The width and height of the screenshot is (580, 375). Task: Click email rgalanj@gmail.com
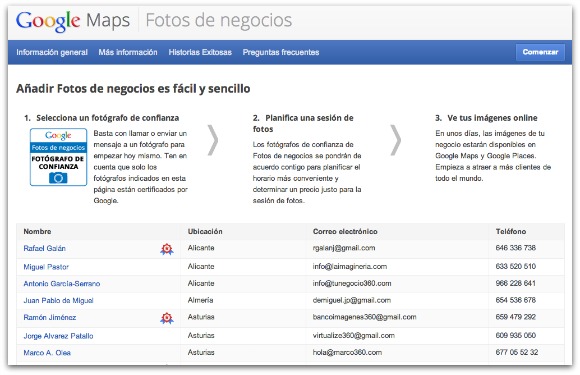(344, 248)
